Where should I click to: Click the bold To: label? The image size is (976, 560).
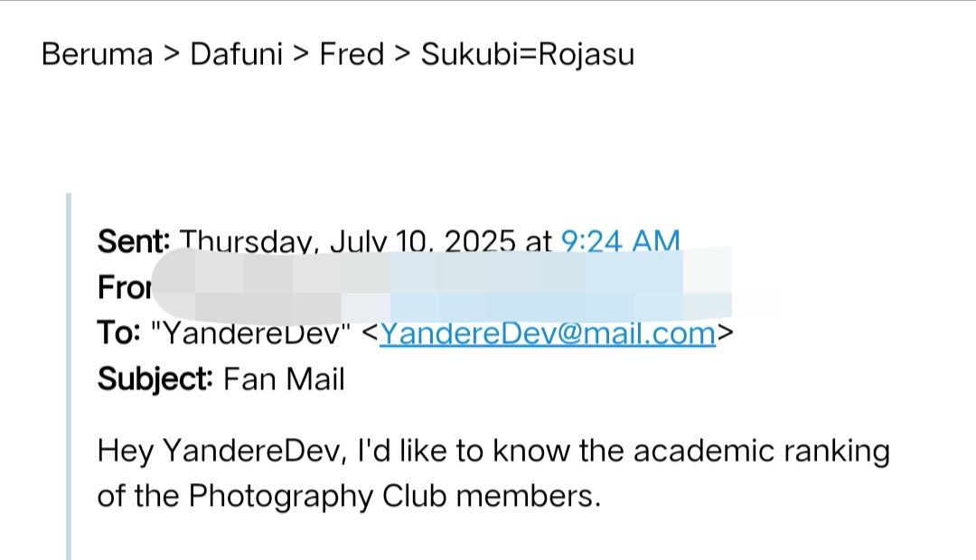[x=118, y=333]
